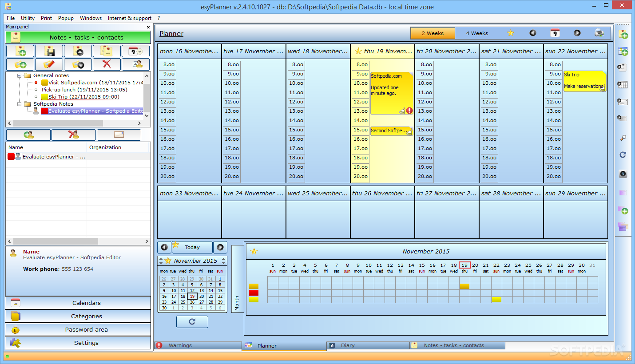Switch Planner to 4 Weeks view

477,33
